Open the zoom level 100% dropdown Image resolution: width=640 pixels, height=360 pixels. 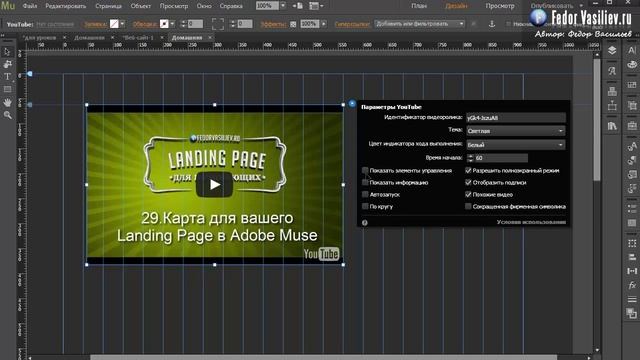point(283,6)
